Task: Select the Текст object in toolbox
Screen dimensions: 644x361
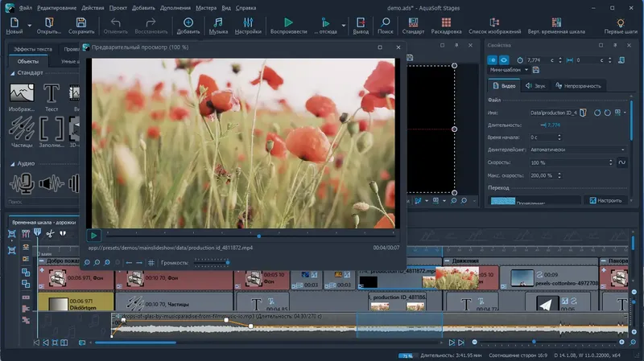Action: 52,94
